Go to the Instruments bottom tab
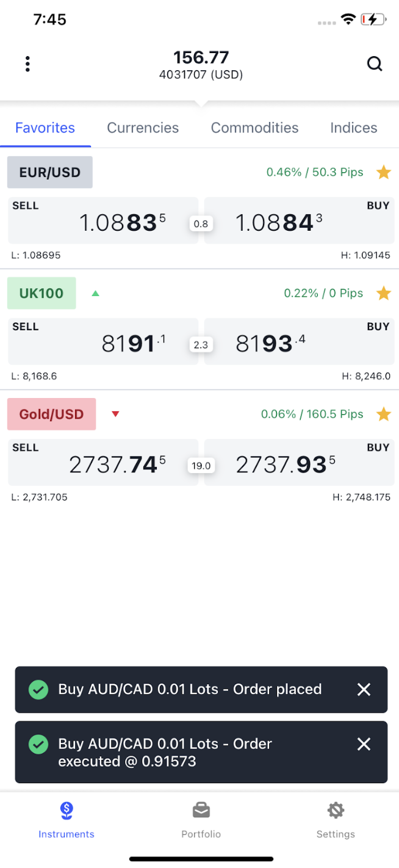 coord(66,819)
